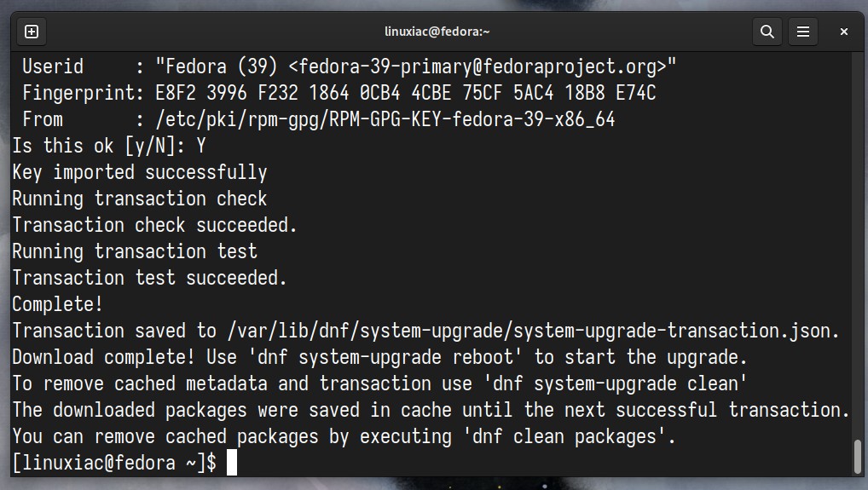Open the hamburger main menu
Image resolution: width=868 pixels, height=490 pixels.
point(802,32)
